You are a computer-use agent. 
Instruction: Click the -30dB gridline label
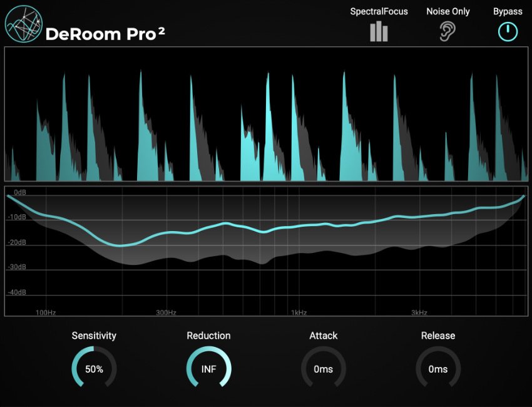[x=17, y=267]
